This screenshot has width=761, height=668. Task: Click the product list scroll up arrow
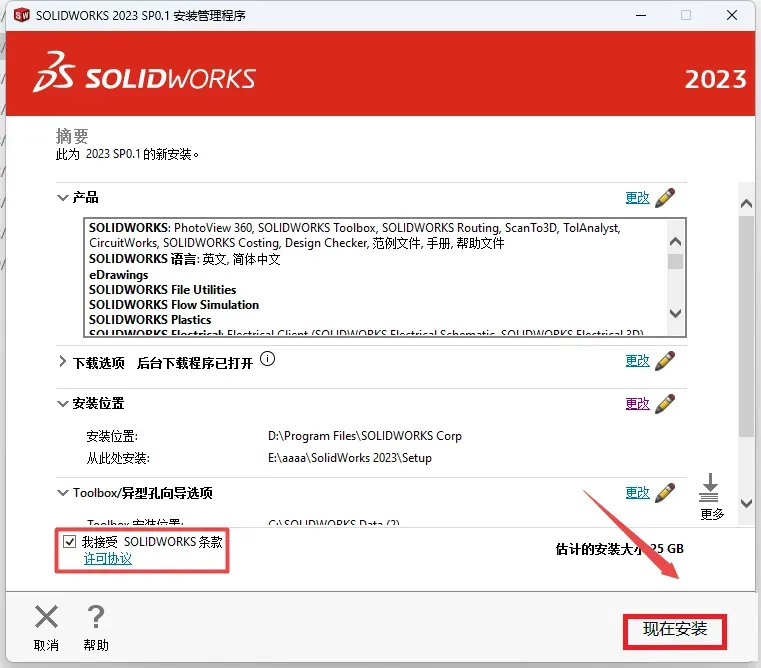(675, 241)
